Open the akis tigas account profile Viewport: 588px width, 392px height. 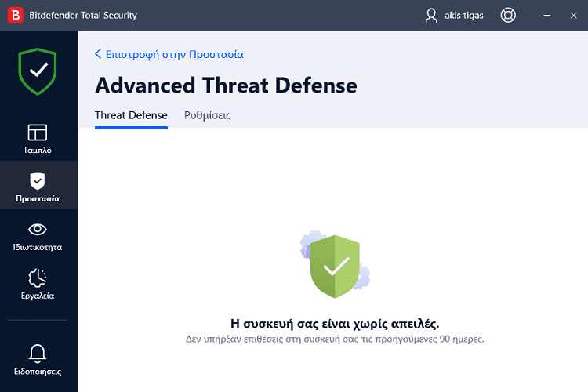pyautogui.click(x=454, y=16)
